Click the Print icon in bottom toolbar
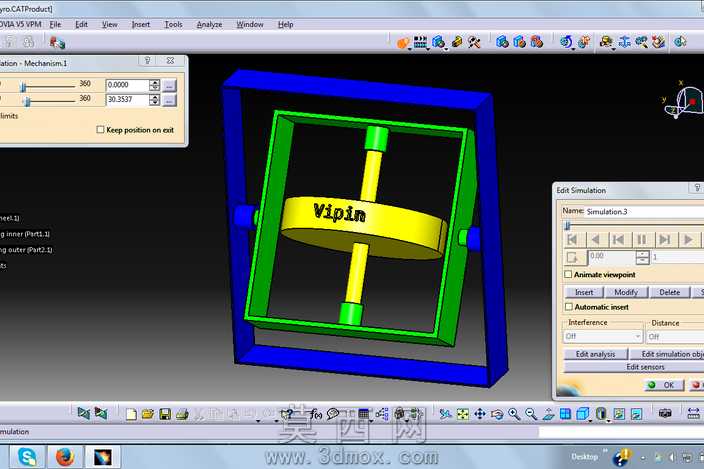This screenshot has width=704, height=469. click(x=182, y=414)
